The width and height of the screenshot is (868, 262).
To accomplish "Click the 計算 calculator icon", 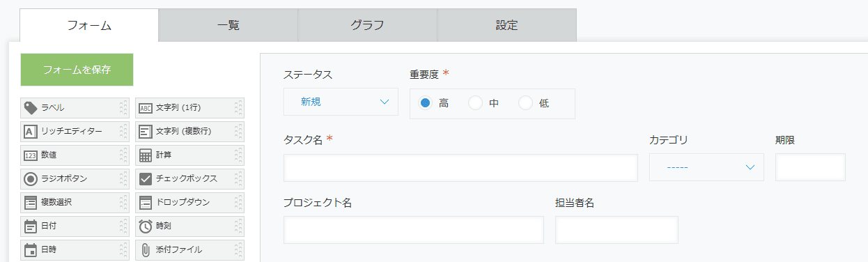I will (145, 155).
